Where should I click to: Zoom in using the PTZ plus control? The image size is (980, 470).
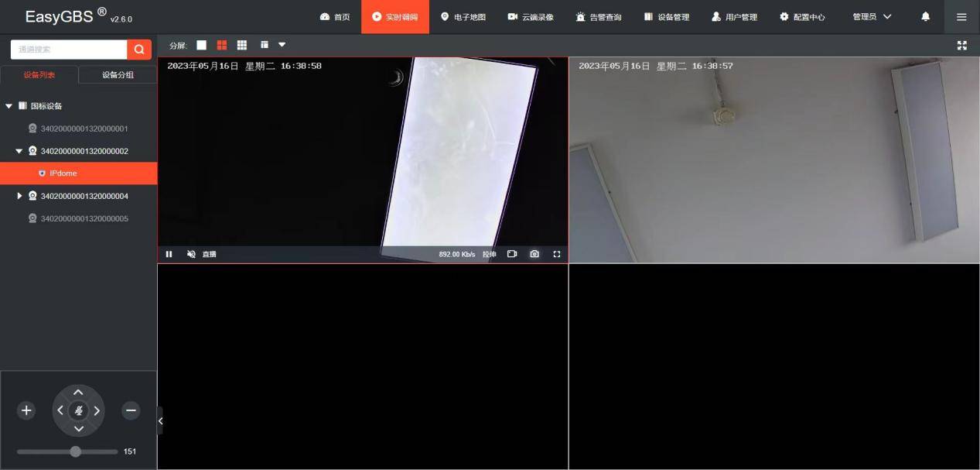(x=26, y=410)
